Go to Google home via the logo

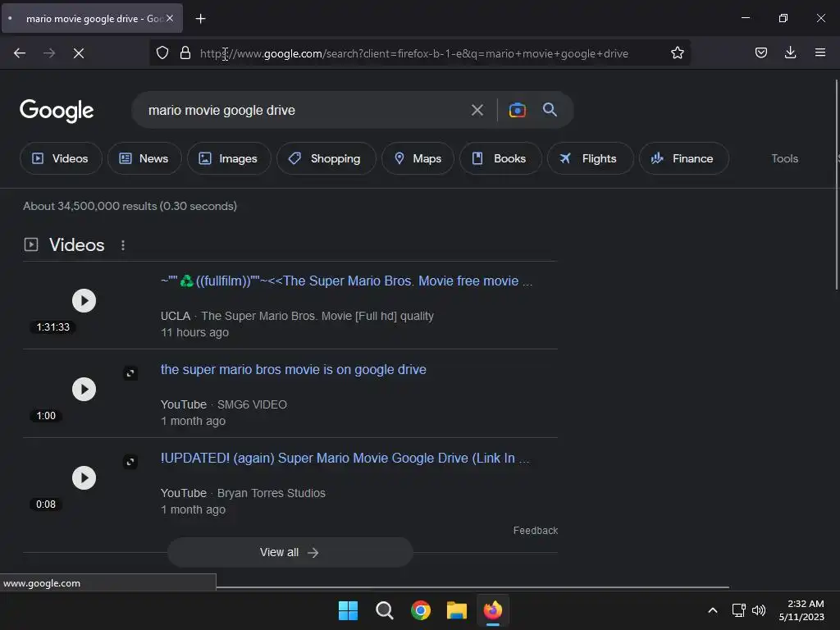57,111
